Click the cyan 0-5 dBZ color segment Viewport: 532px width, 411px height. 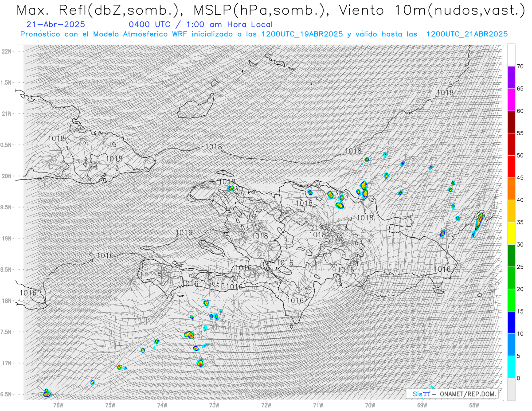(x=511, y=367)
